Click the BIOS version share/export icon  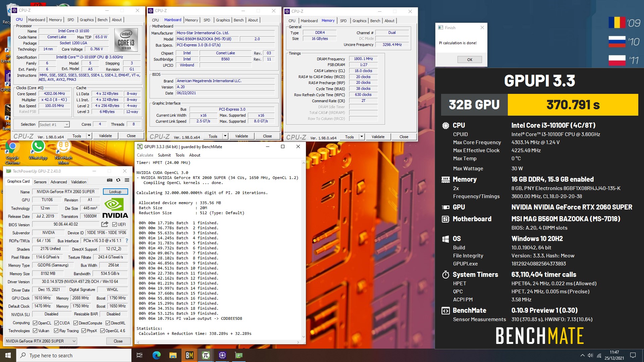pyautogui.click(x=105, y=224)
